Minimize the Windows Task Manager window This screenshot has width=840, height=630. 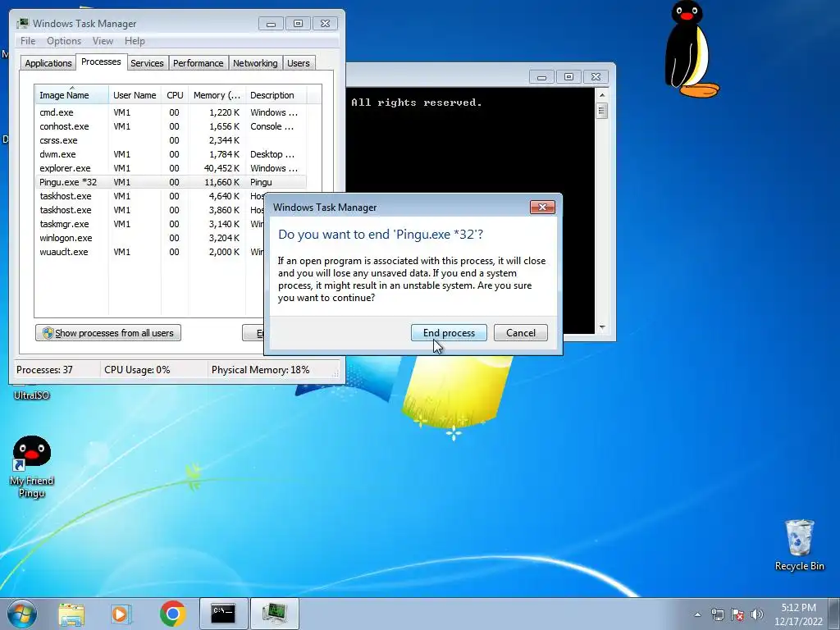271,24
